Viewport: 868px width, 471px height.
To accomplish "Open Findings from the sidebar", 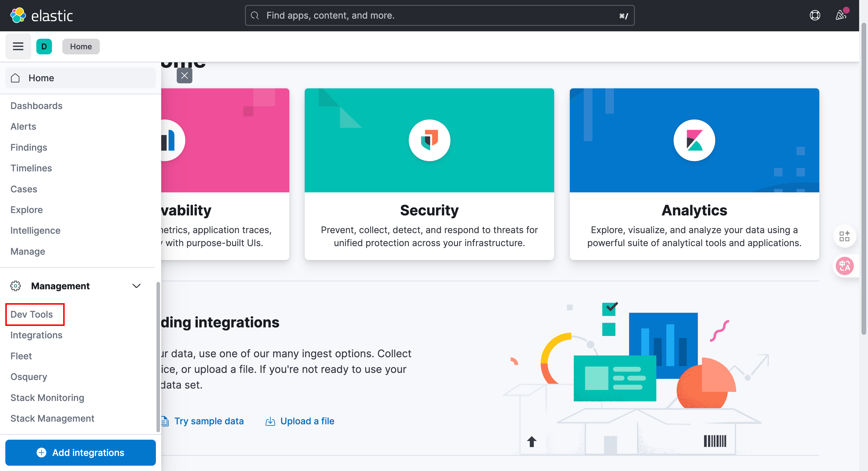I will [x=29, y=147].
